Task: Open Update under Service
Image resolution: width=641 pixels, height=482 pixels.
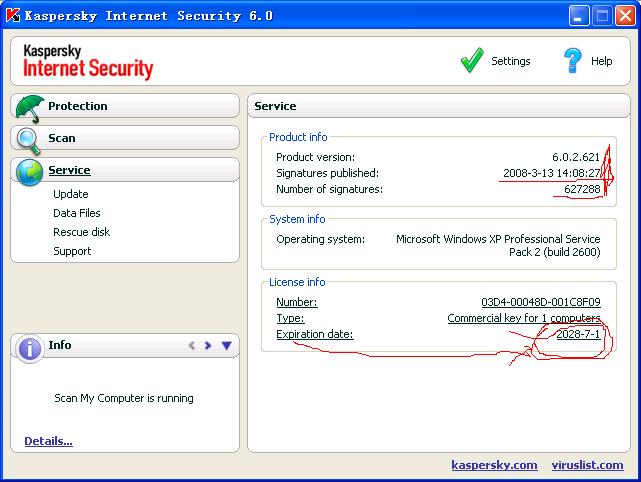Action: coord(71,194)
